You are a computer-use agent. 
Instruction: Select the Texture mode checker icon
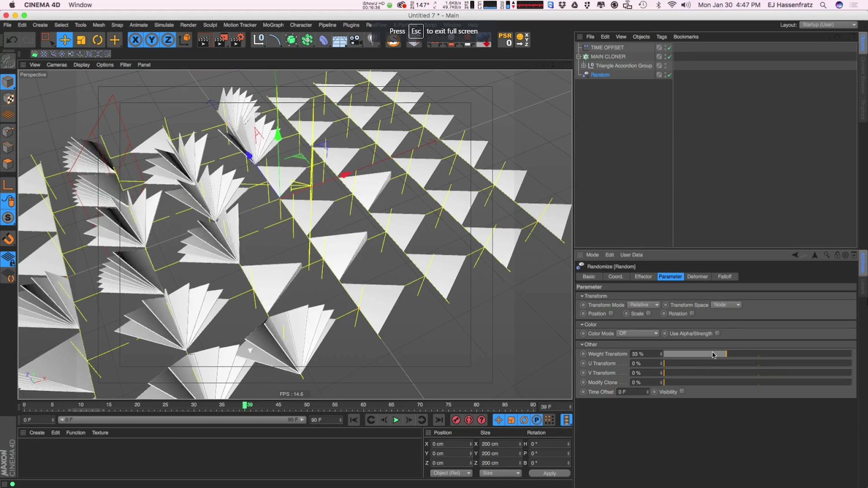8,98
